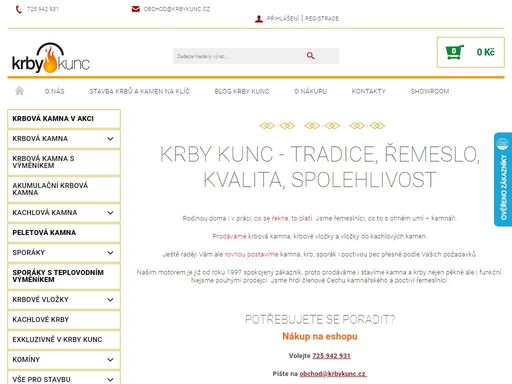The width and height of the screenshot is (512, 384).
Task: Click the rovnou postavíme link
Action: (x=251, y=254)
